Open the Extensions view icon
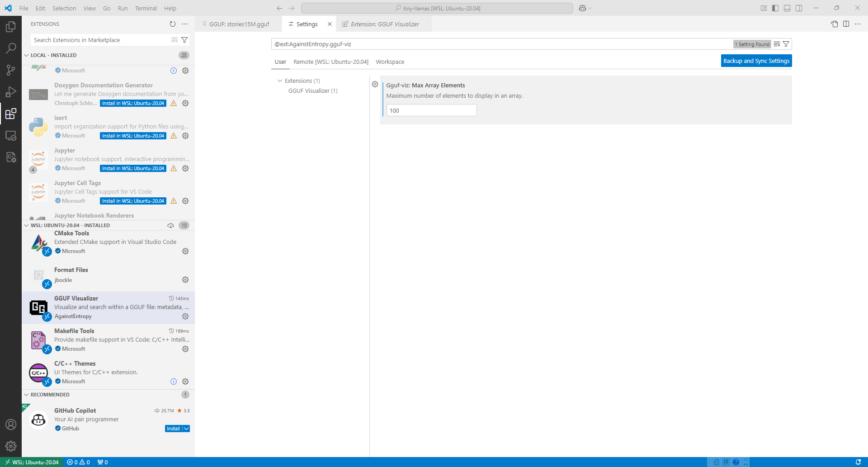The width and height of the screenshot is (868, 467). (x=11, y=114)
